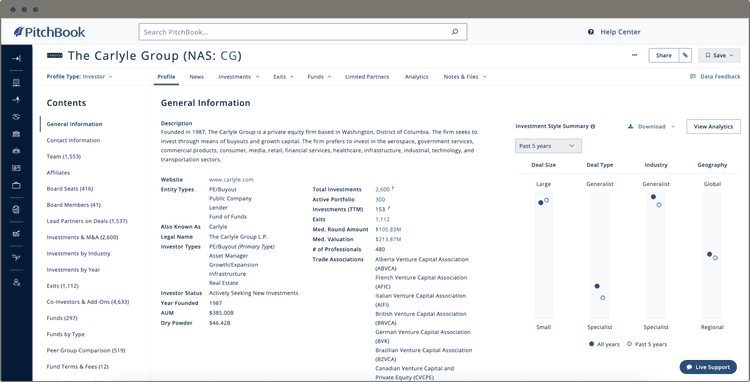
Task: Select General Information in Contents
Action: [74, 124]
